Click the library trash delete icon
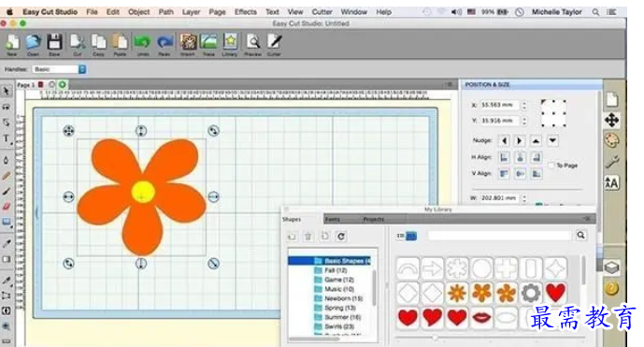Screen dimensions: 644x347 click(x=308, y=237)
